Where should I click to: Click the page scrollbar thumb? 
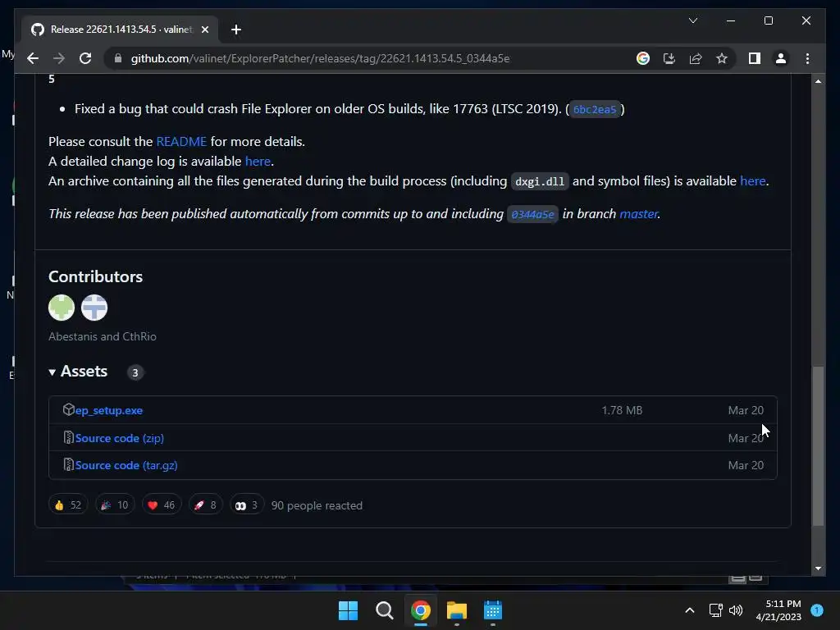click(x=818, y=445)
